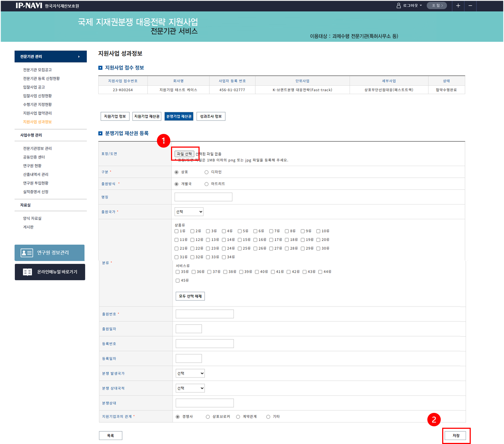Click the IP-NAVI logo

coord(29,5)
